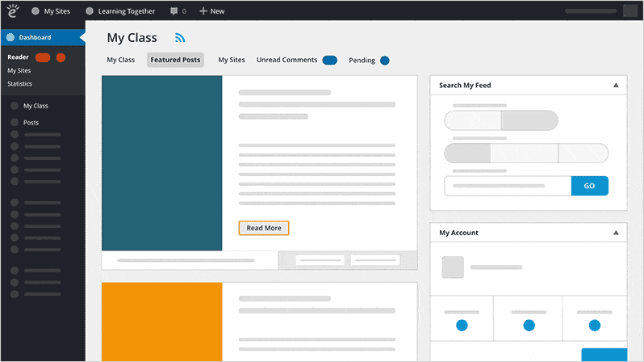Image resolution: width=644 pixels, height=362 pixels.
Task: Select first segment of three-option toggle
Action: tap(468, 154)
